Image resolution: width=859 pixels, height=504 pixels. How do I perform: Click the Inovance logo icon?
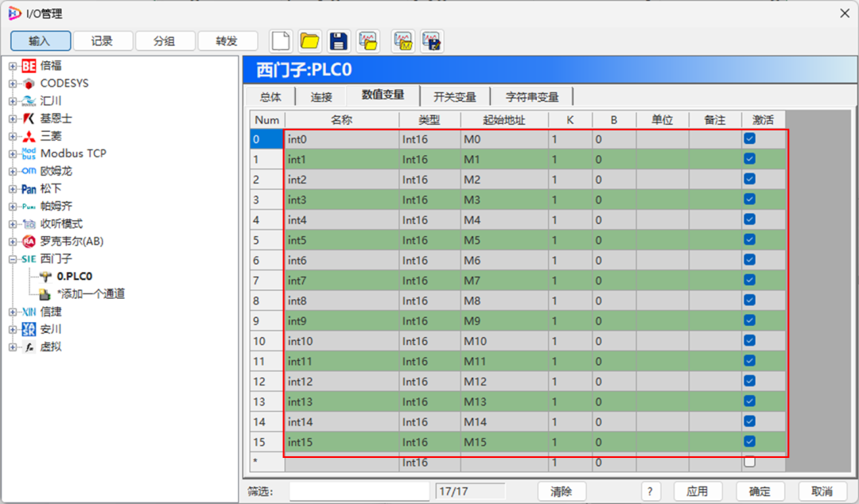point(29,101)
